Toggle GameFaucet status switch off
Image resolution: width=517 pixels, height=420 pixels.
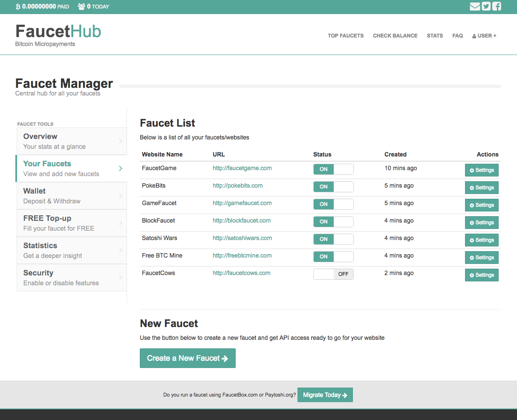coord(333,204)
